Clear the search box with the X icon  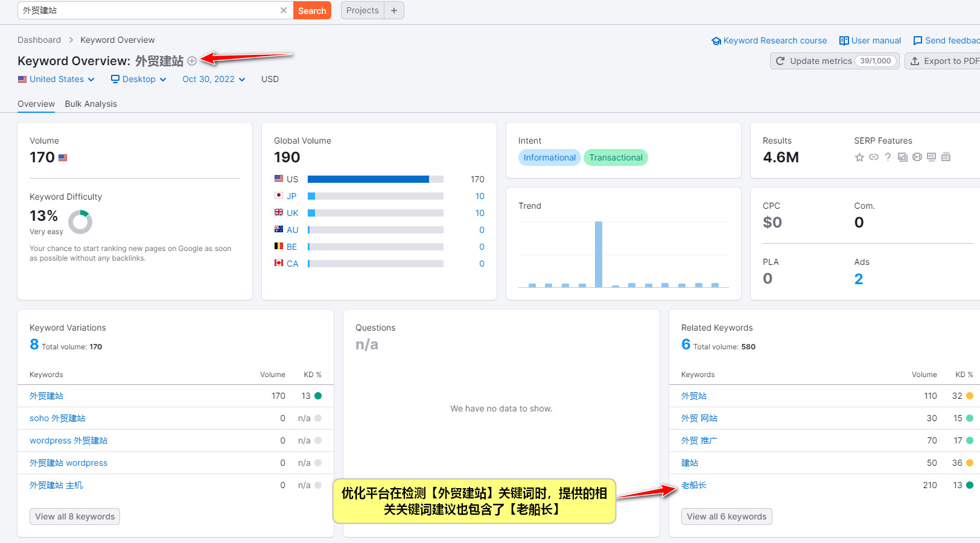pos(284,10)
